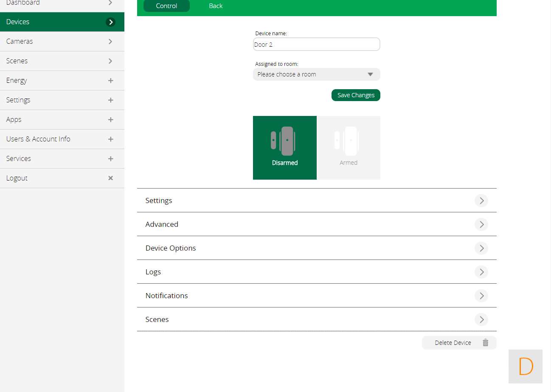Click the orange D logo icon

pos(526,366)
